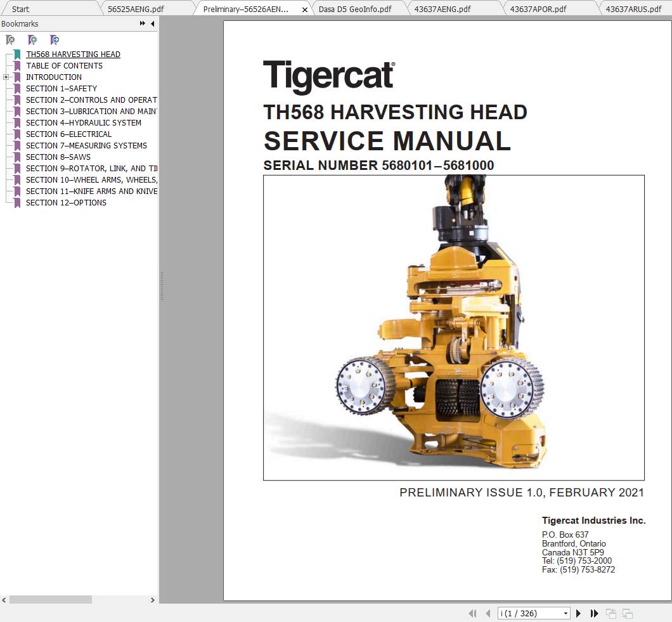Click the previous view icon near page counter
Image resolution: width=672 pixels, height=622 pixels.
pyautogui.click(x=611, y=614)
